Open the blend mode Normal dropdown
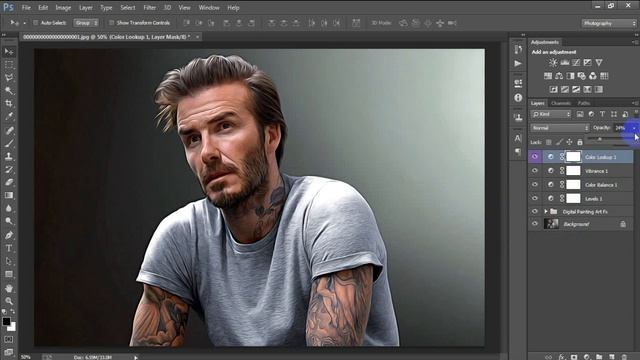 pyautogui.click(x=560, y=128)
